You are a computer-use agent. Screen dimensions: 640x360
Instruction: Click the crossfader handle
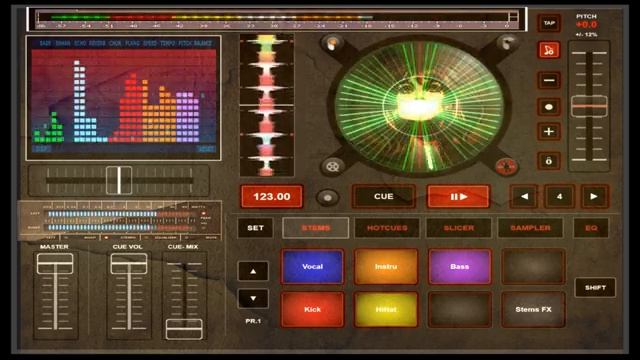point(119,180)
